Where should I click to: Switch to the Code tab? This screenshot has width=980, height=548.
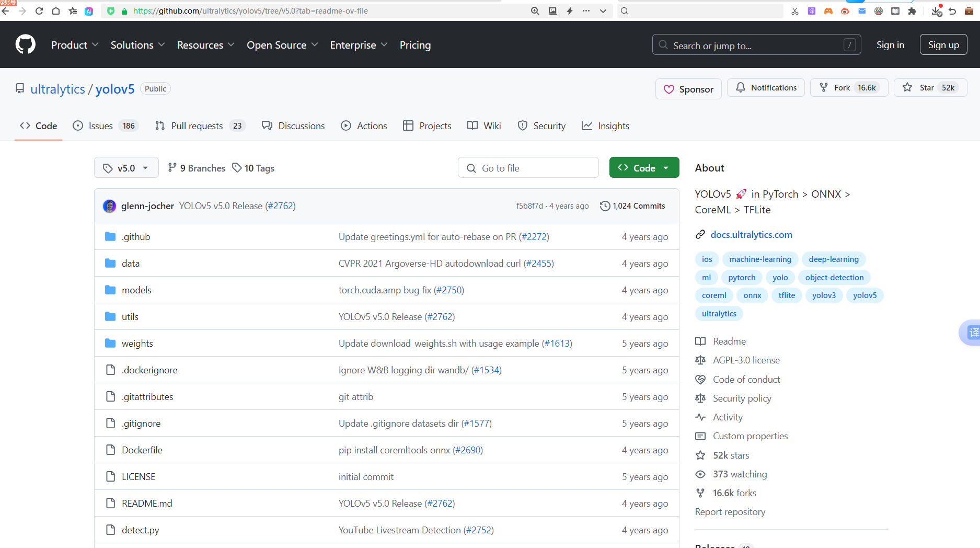[39, 125]
